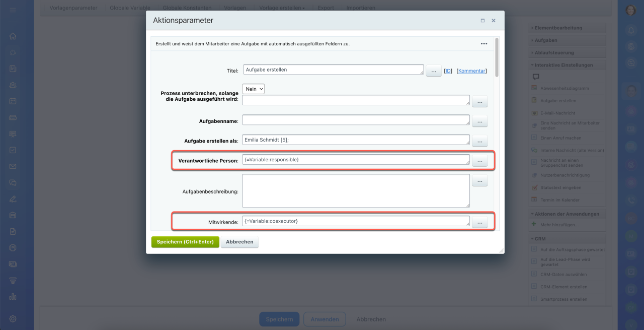Open the Nein dropdown for process interruption
The image size is (644, 330).
[x=254, y=89]
